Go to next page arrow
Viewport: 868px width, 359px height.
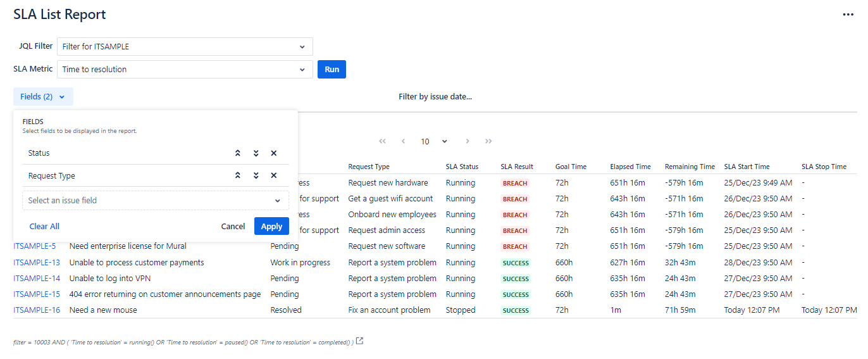(x=468, y=141)
